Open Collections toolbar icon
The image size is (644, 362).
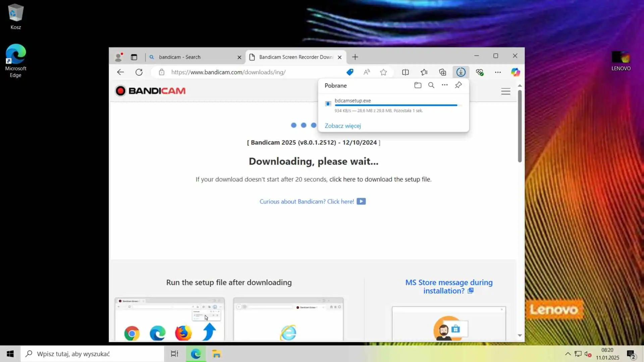[x=443, y=72]
